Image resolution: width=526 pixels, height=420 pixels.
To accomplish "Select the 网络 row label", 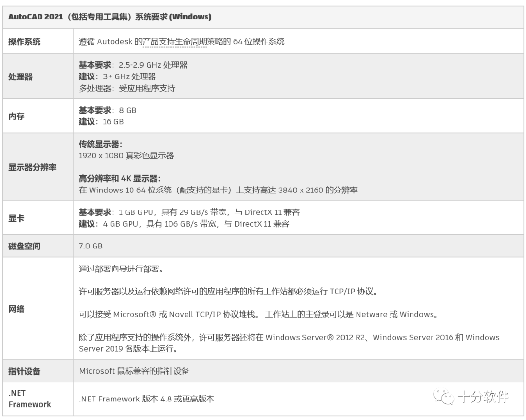I will coord(16,309).
